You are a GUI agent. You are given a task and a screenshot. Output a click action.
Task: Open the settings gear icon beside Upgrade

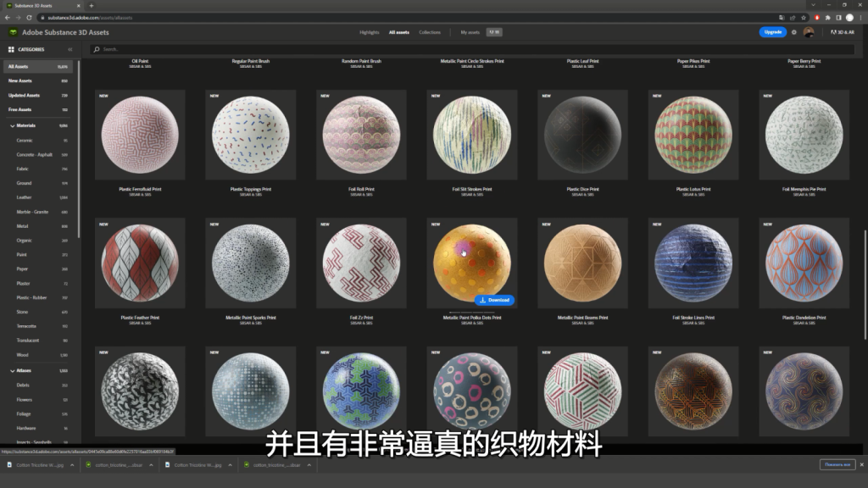pyautogui.click(x=793, y=32)
